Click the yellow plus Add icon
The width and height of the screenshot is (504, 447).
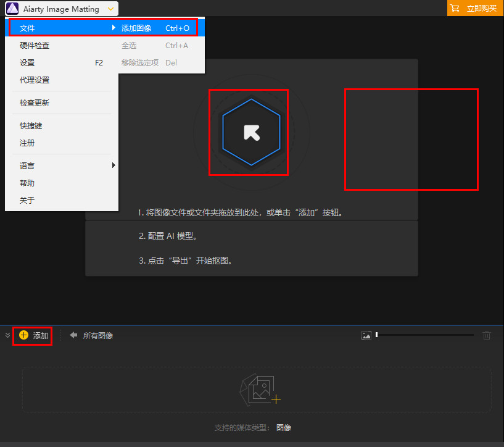click(x=23, y=335)
